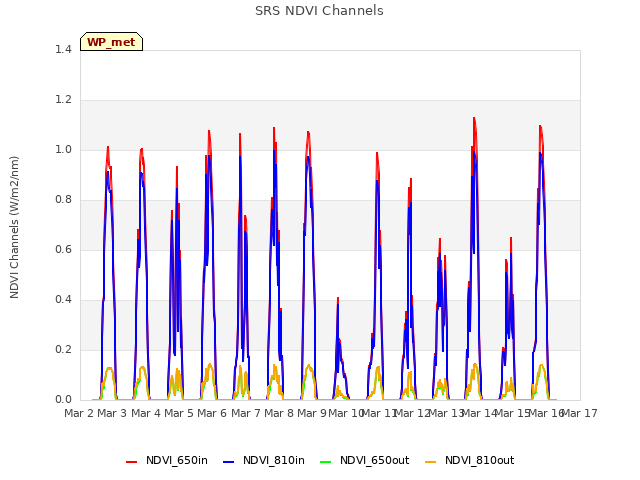Click the 1.4 y-axis tick label
Screen dimensions: 640x480
point(63,49)
